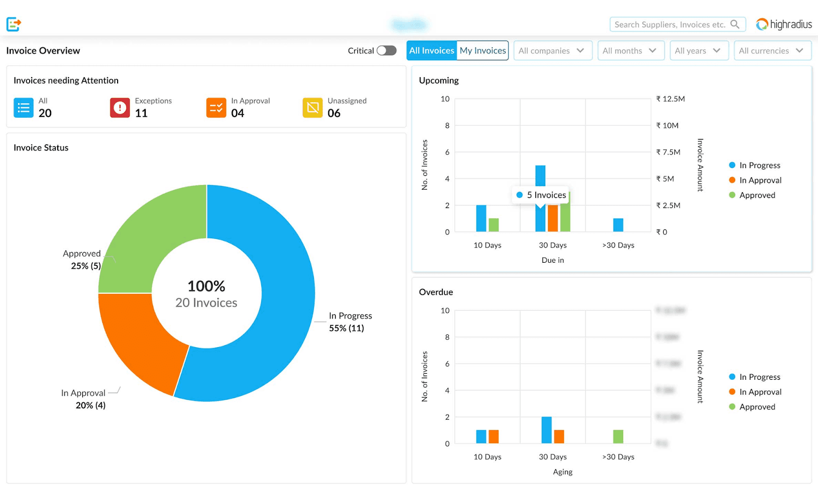
Task: Open the In Approval checklist icon
Action: (x=216, y=108)
